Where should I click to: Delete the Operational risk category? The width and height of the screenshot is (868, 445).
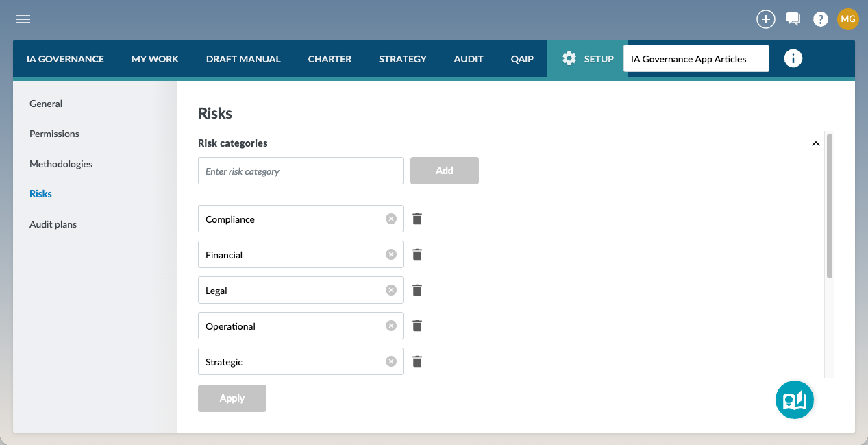point(417,326)
